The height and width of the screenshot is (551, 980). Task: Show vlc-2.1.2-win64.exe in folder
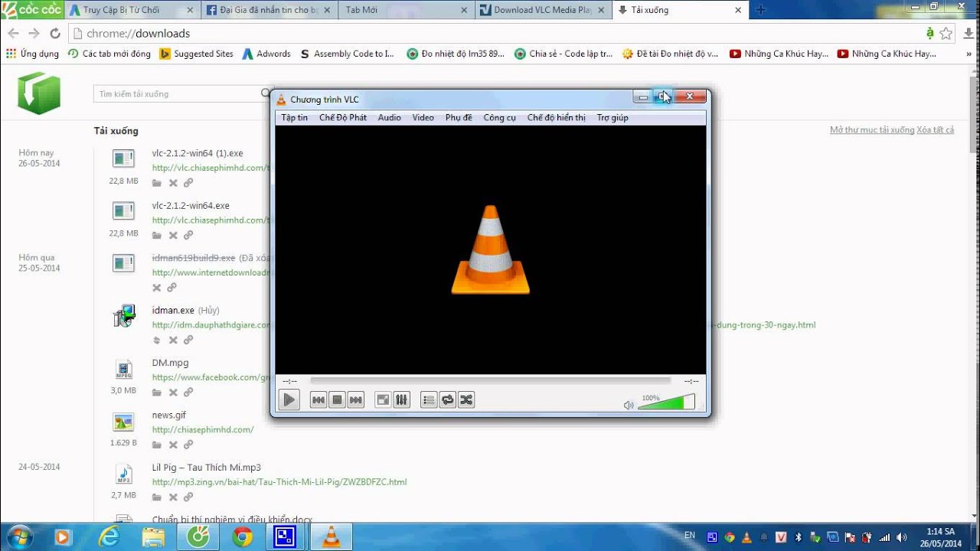157,236
